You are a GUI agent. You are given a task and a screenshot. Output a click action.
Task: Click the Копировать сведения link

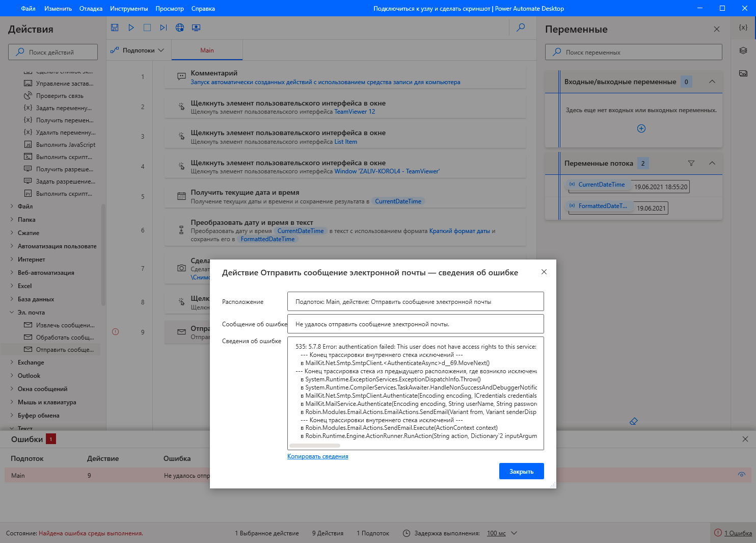[318, 456]
